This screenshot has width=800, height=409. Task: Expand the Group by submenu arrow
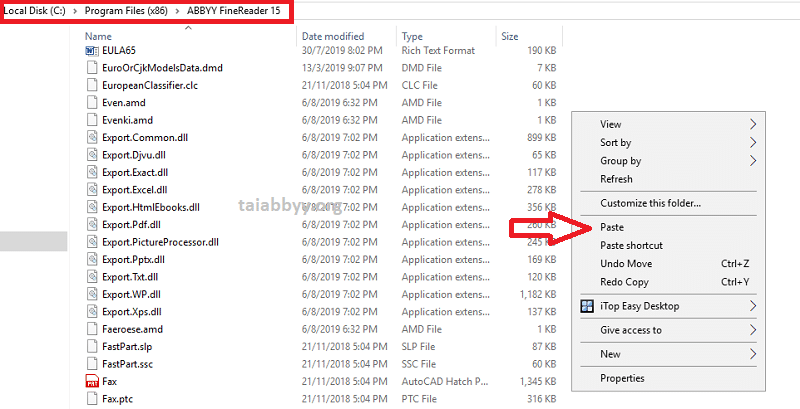coord(753,161)
